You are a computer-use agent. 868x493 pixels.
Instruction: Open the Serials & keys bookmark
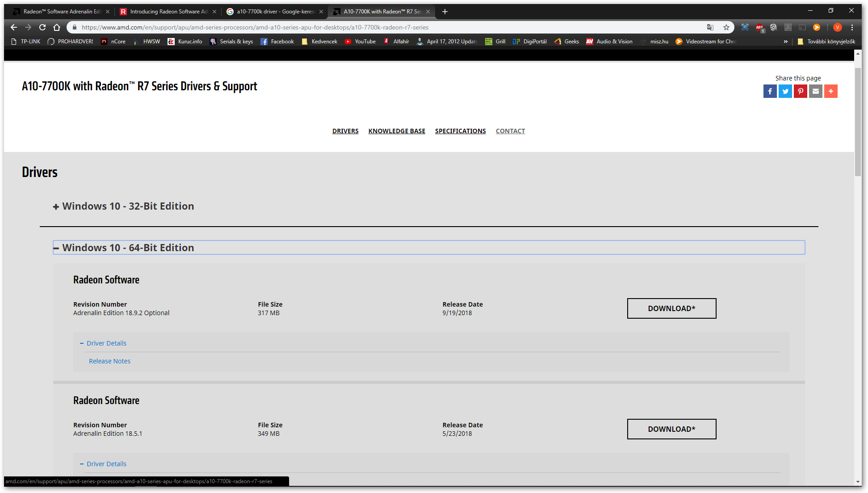231,42
